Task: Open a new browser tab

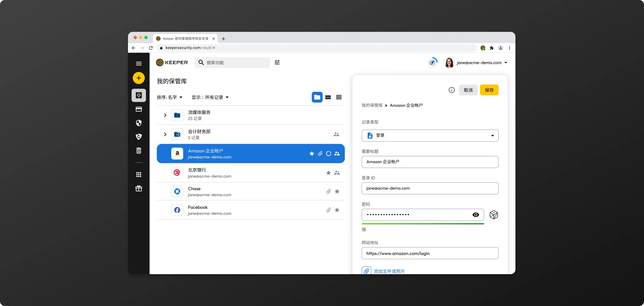Action: pyautogui.click(x=223, y=39)
